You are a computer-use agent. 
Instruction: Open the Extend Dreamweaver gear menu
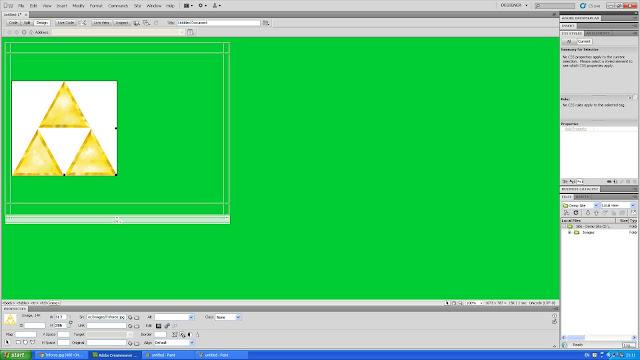(x=202, y=6)
